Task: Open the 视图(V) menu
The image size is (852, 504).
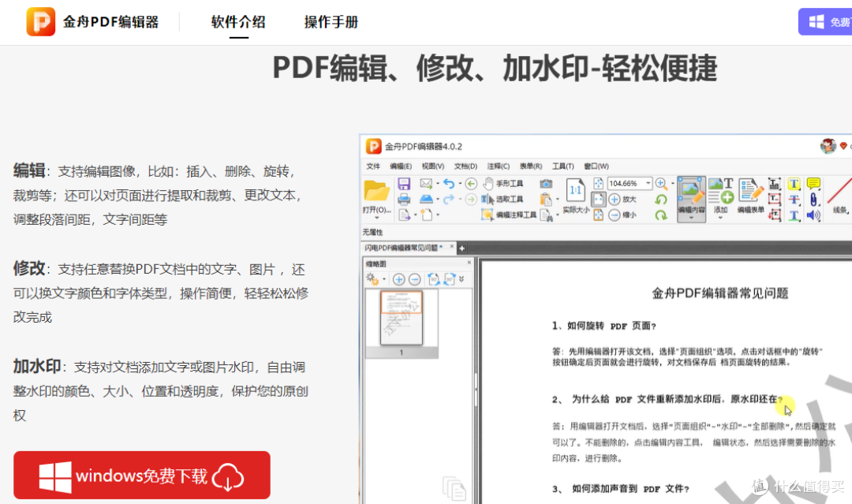Action: click(433, 166)
